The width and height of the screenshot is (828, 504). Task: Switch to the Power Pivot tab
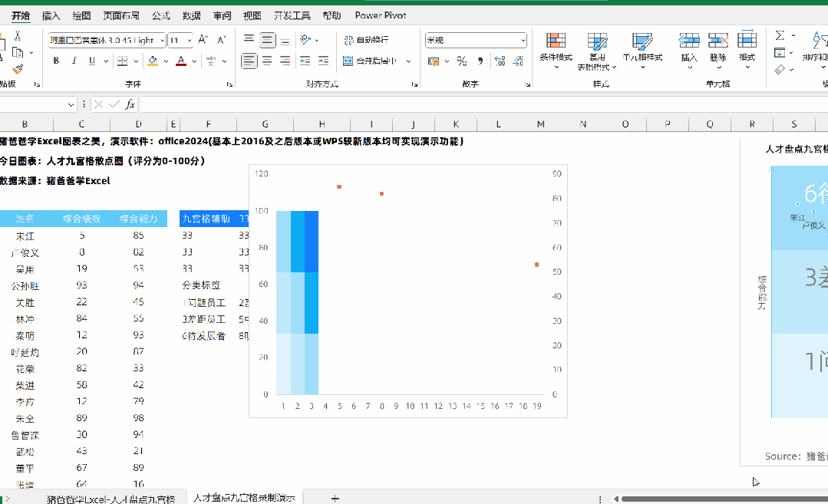coord(380,15)
